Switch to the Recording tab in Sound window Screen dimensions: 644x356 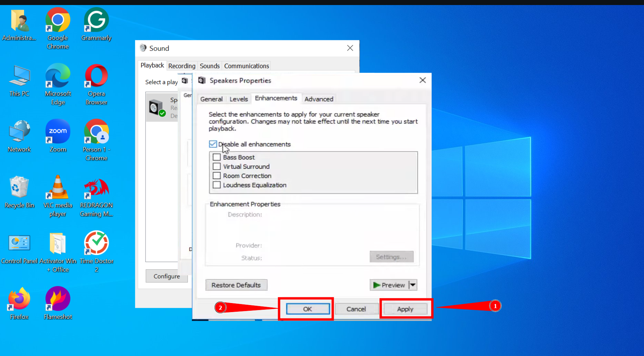182,66
